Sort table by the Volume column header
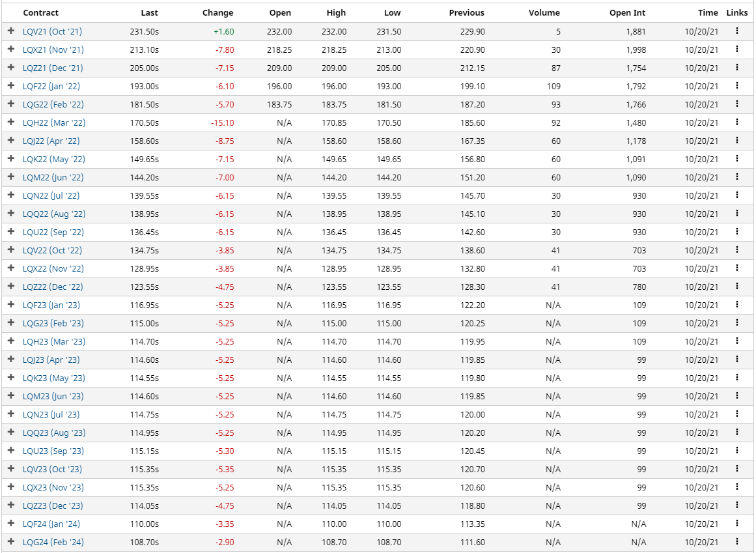 pyautogui.click(x=544, y=12)
